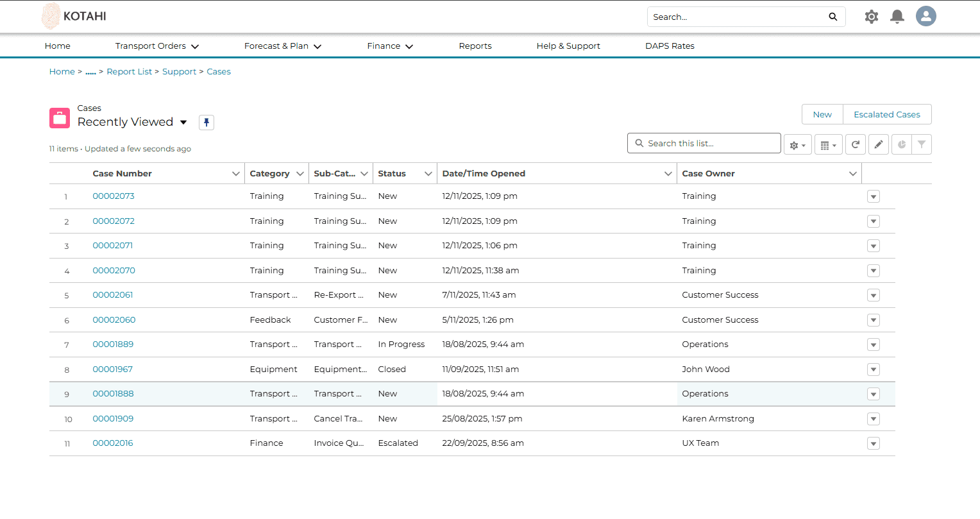Open case 00001967 link
This screenshot has width=980, height=519.
point(113,370)
